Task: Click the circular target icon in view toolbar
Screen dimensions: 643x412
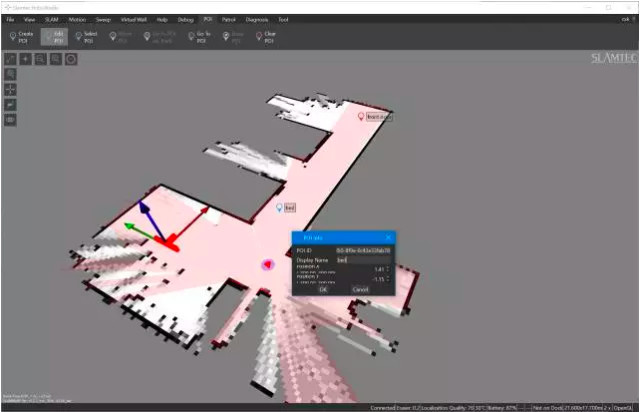Action: pyautogui.click(x=71, y=59)
